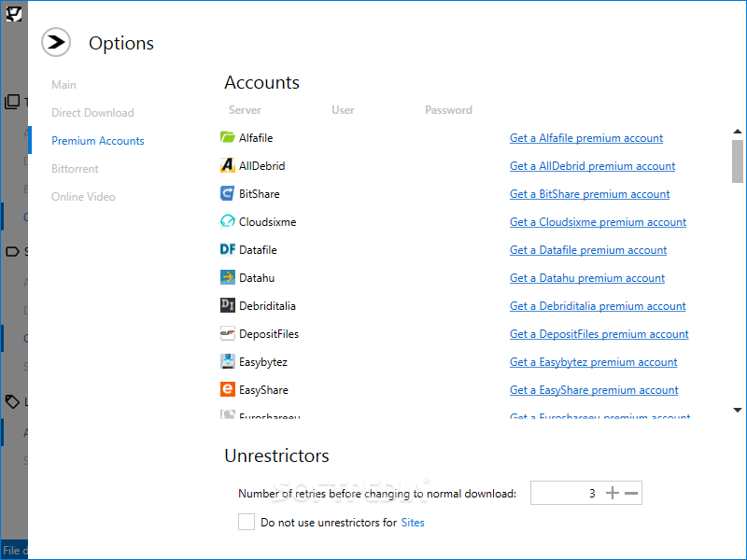Decrease retries with the minus button

pyautogui.click(x=631, y=493)
